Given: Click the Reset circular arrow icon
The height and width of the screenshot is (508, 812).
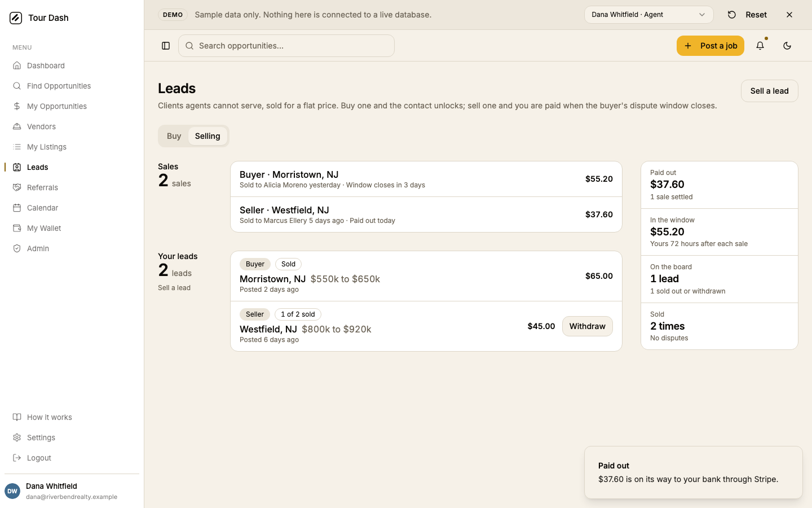Looking at the screenshot, I should 732,15.
